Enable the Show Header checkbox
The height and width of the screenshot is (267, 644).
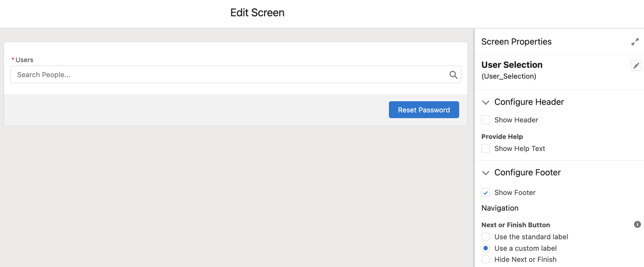pos(486,120)
